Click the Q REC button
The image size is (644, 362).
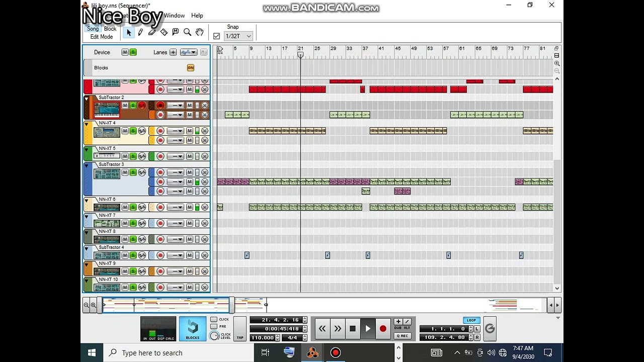[x=403, y=336]
